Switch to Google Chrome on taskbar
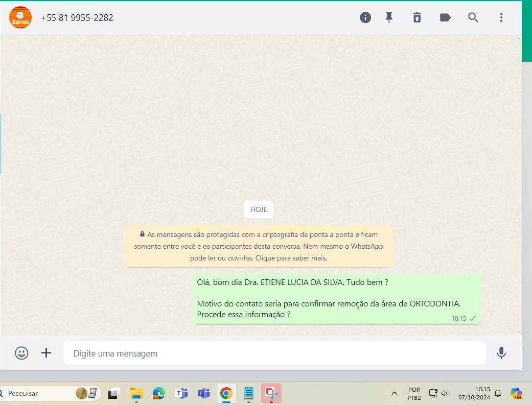532x405 pixels. pyautogui.click(x=226, y=393)
